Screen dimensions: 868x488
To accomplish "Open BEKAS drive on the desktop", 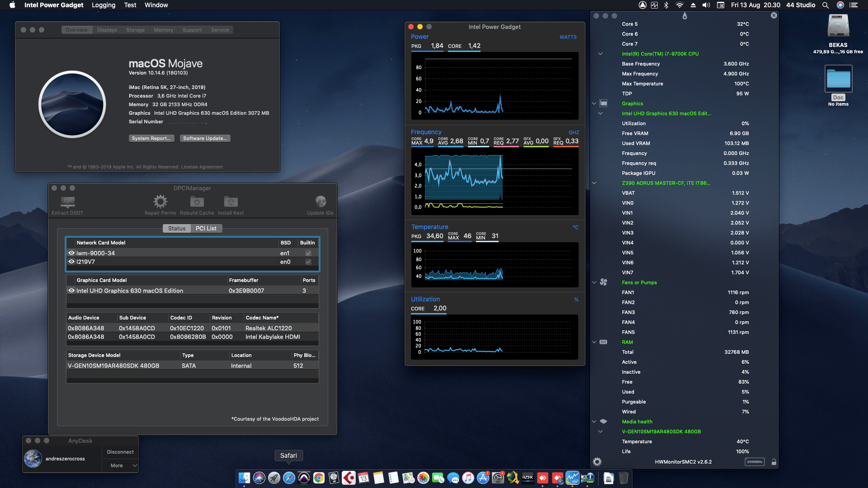I will (838, 26).
